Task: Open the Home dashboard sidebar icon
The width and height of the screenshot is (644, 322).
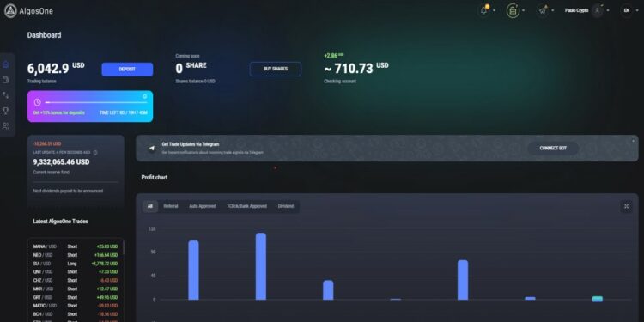Action: pyautogui.click(x=6, y=64)
